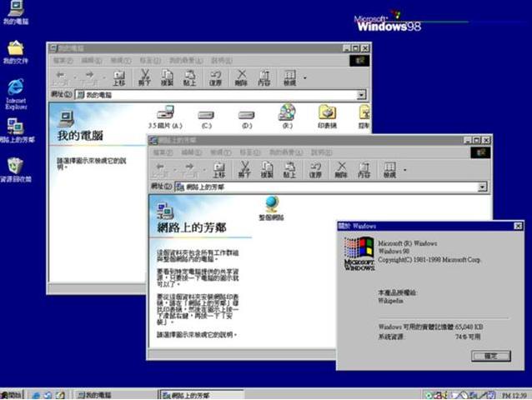
Task: Click Windows logo throbber in My Computer window
Action: point(359,61)
